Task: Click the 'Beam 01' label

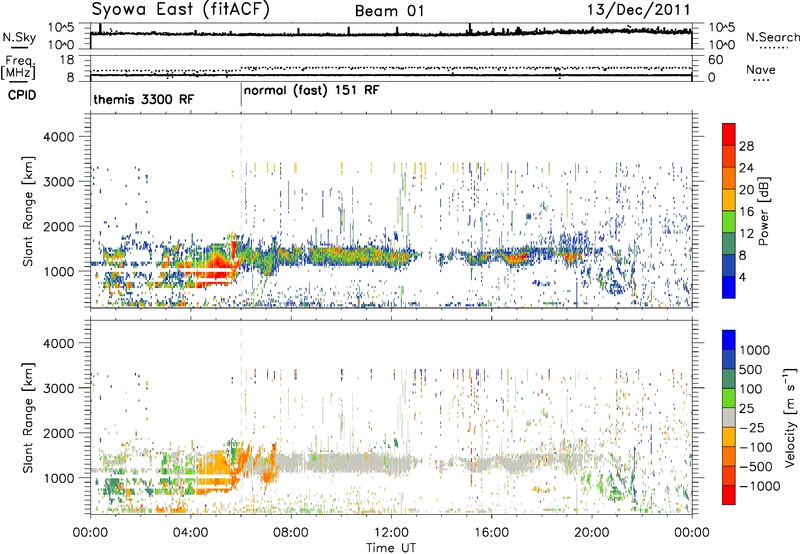Action: click(x=389, y=11)
